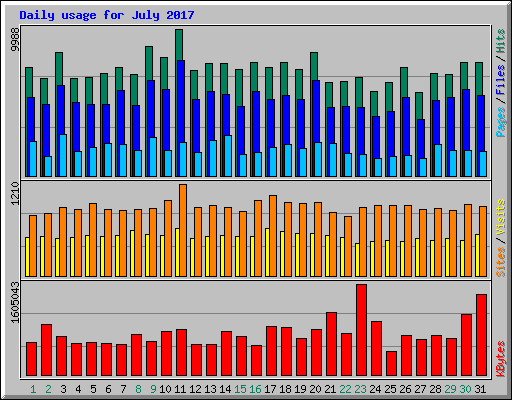Image resolution: width=512 pixels, height=400 pixels.
Task: Click the 'Daily usage for July 2017' title
Action: click(x=107, y=15)
